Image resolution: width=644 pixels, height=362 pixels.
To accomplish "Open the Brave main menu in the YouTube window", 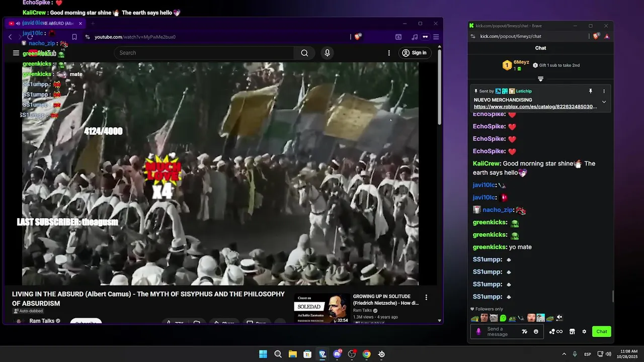I will (436, 37).
